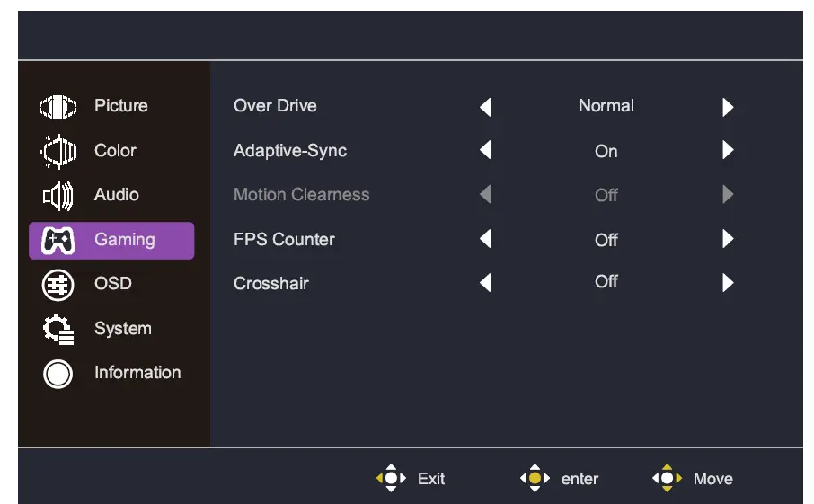Viewport: 814px width, 504px height.
Task: Click left arrow for FPS Counter
Action: coord(485,239)
